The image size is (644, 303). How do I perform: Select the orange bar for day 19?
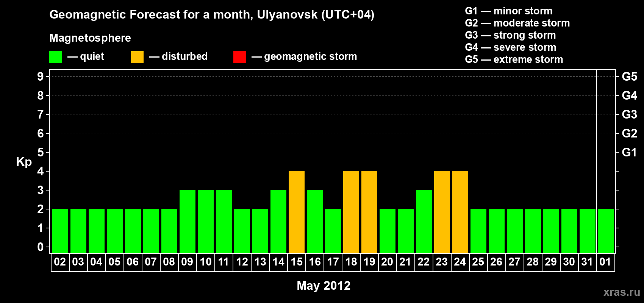pyautogui.click(x=369, y=212)
